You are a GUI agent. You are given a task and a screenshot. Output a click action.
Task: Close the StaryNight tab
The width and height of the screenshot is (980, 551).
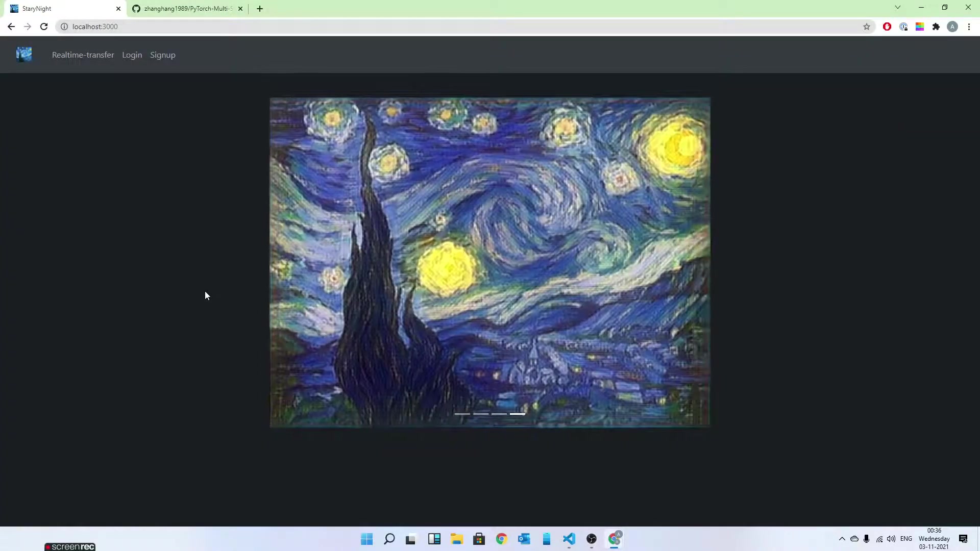[x=118, y=9]
